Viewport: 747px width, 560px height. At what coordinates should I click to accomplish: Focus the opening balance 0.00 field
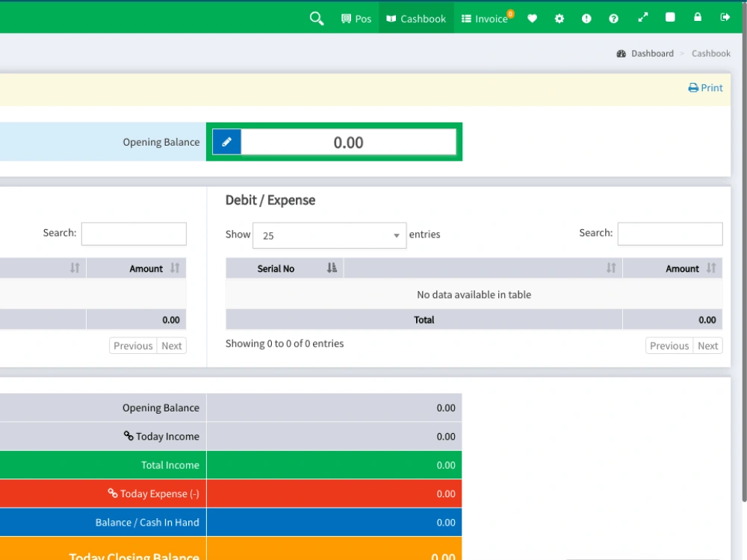[x=348, y=142]
